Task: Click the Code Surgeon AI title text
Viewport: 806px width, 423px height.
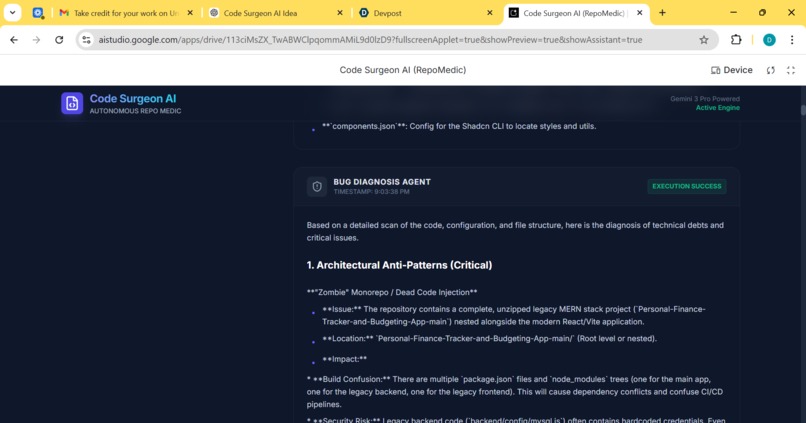Action: [x=133, y=99]
